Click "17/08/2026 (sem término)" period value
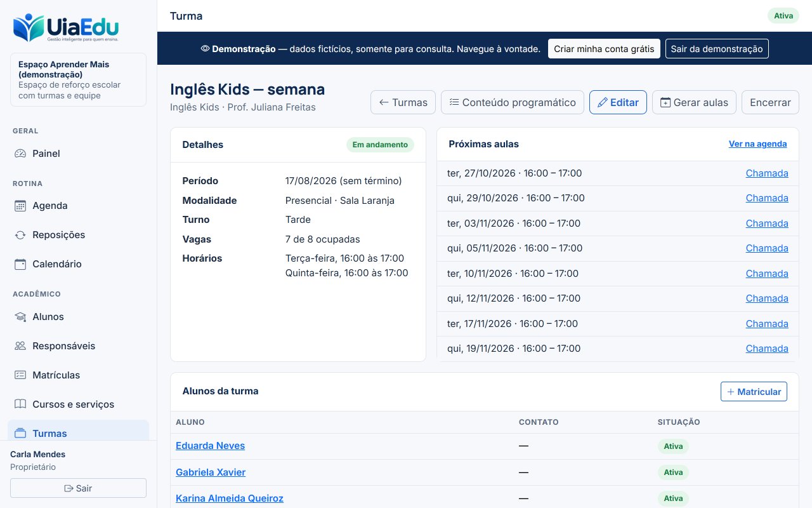The height and width of the screenshot is (508, 812). point(344,181)
